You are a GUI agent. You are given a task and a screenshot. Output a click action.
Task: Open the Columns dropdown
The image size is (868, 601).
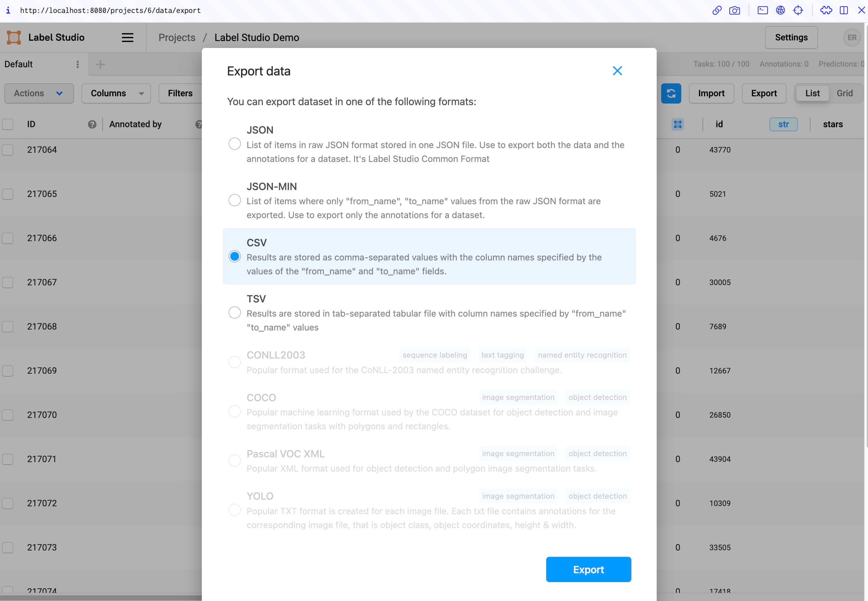point(116,93)
